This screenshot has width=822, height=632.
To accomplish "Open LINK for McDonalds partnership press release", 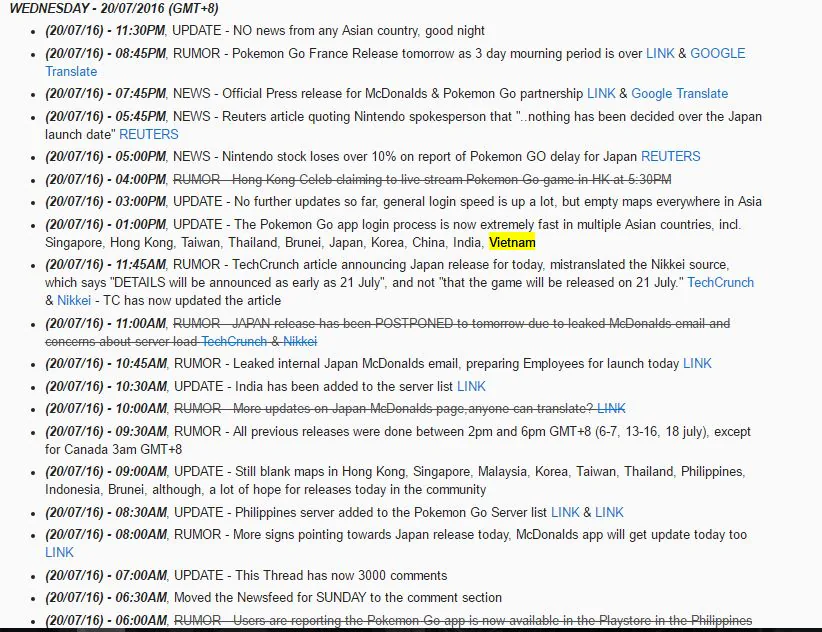I will point(601,93).
